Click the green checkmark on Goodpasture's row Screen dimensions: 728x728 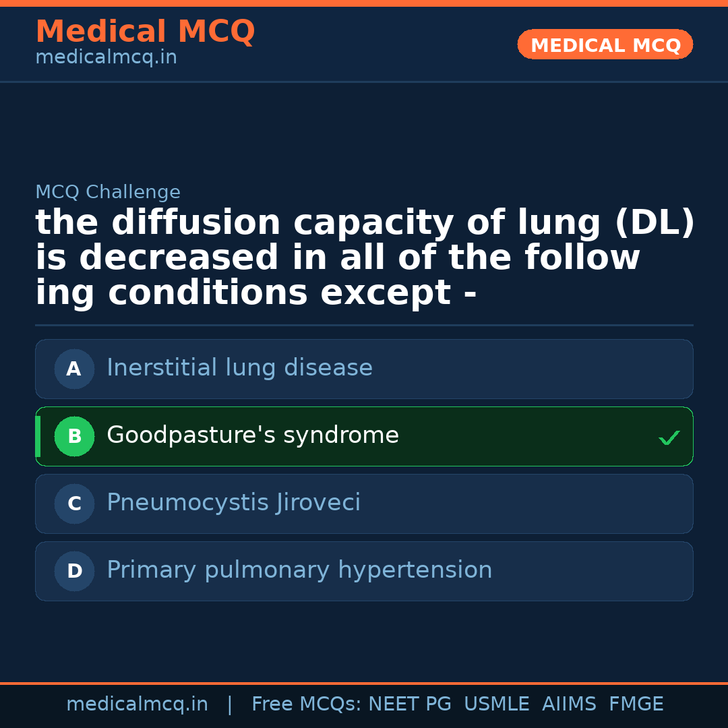669,437
